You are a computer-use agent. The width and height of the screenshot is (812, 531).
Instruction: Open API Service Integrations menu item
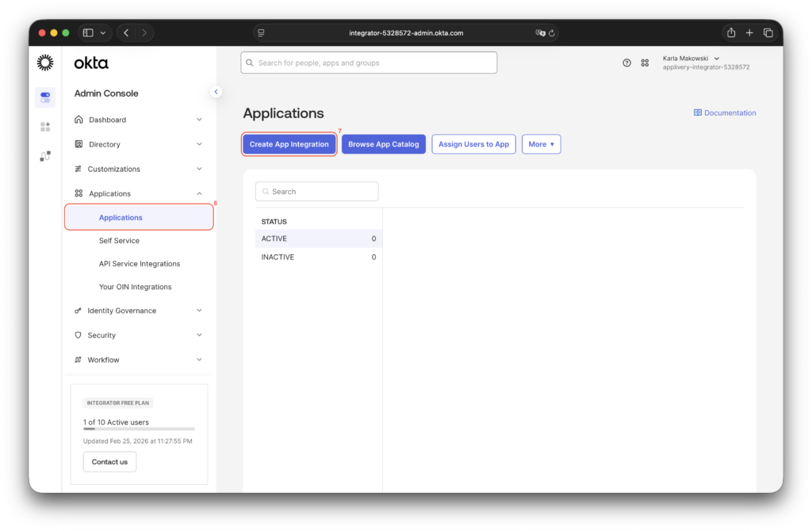click(x=140, y=264)
